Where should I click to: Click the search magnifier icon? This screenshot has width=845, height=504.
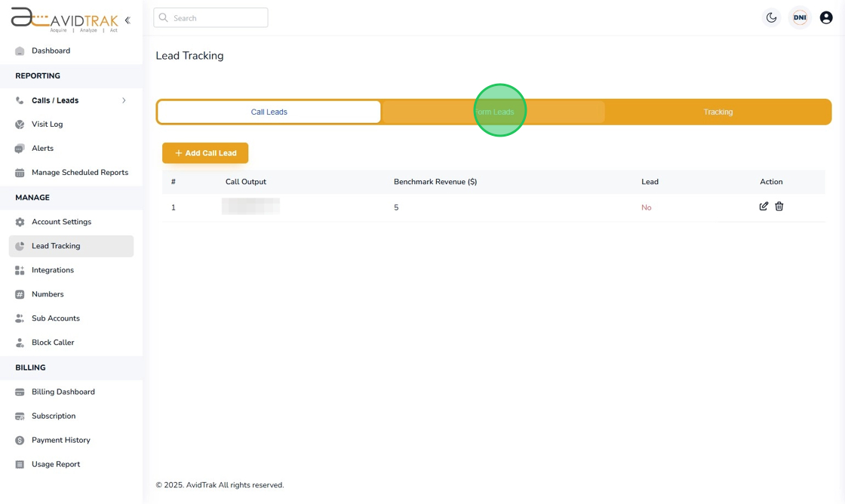(163, 18)
